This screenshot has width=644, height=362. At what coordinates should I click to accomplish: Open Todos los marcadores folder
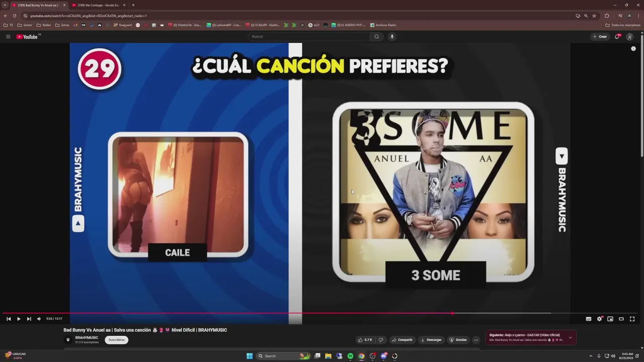click(623, 25)
